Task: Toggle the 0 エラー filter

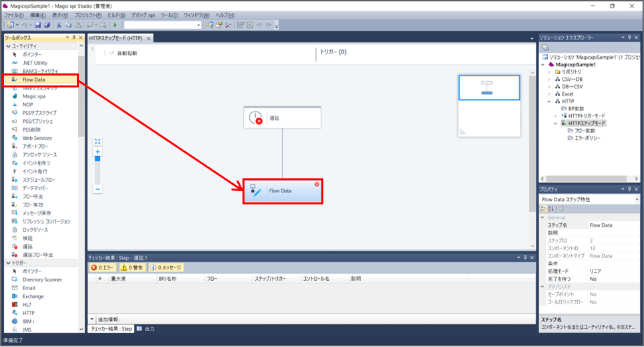Action: (104, 267)
